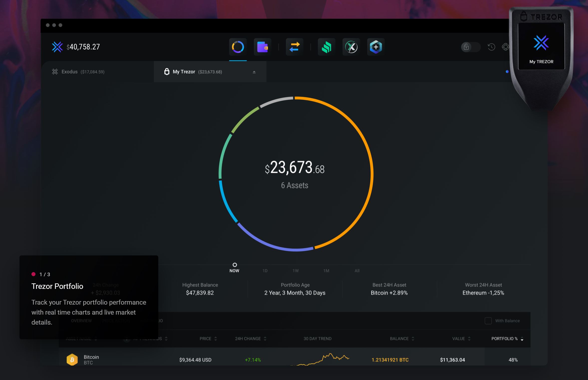Viewport: 588px width, 380px height.
Task: Select the Exodus portfolio tab
Action: tap(98, 72)
